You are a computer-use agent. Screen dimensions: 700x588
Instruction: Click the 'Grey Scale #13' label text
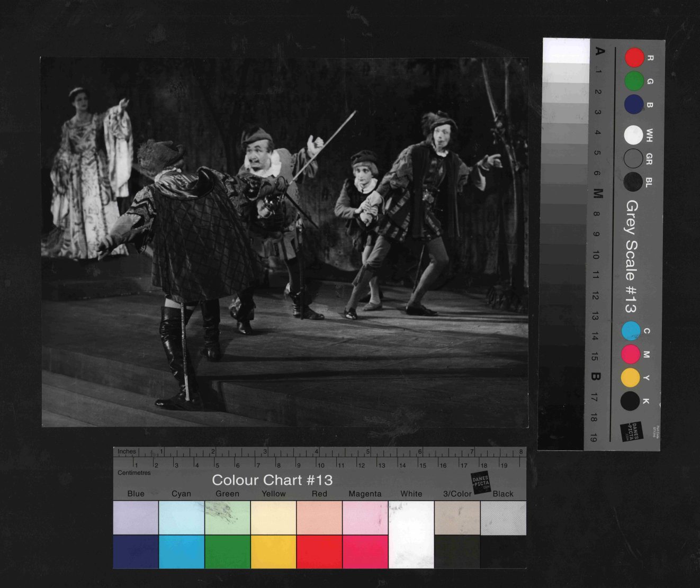(x=631, y=257)
